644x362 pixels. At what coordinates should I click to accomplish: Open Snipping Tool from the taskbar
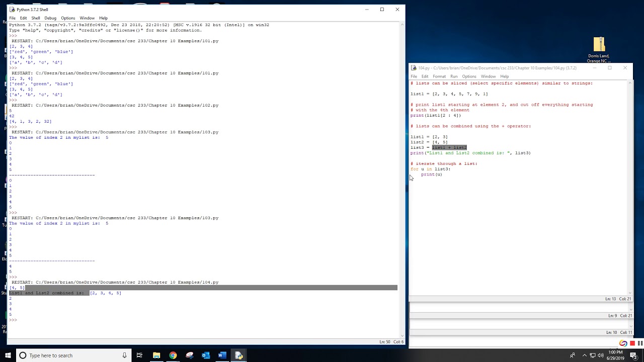[x=189, y=355]
